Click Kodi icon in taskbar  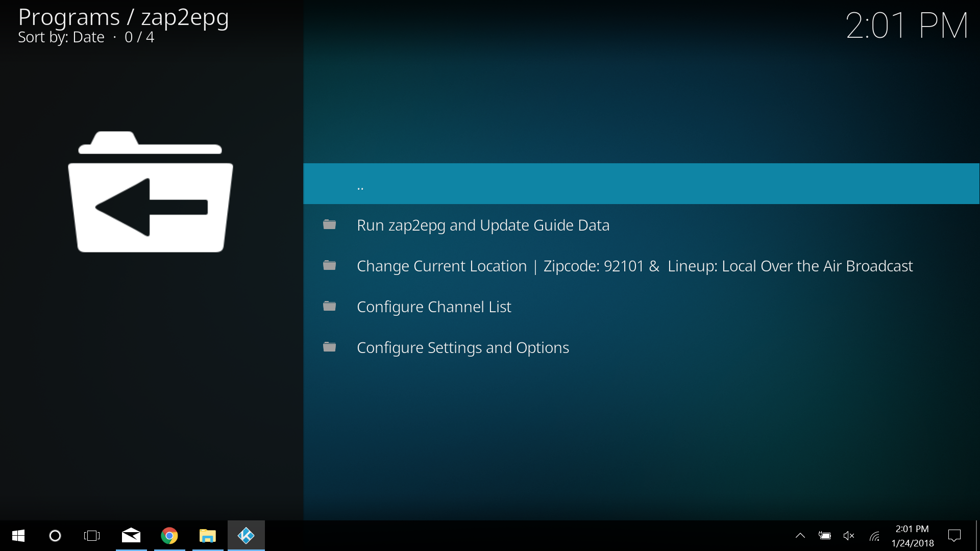246,536
